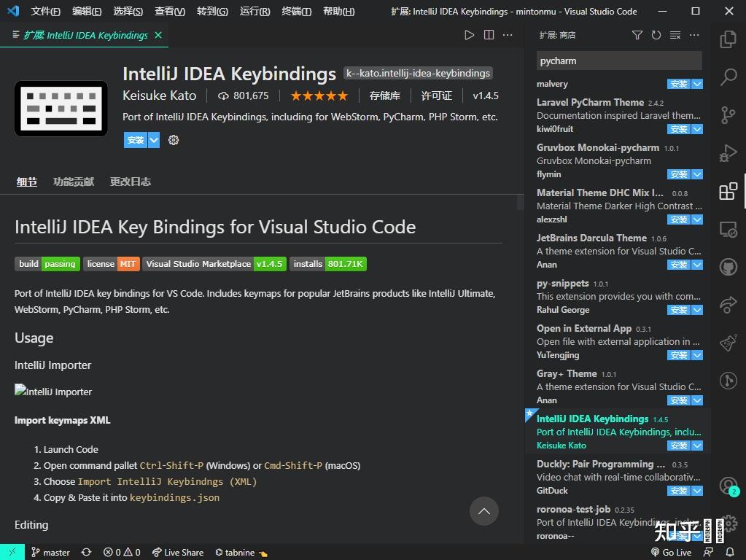This screenshot has width=746, height=560.
Task: Select IntelliJ IDEA Keybindings in extensions list
Action: pyautogui.click(x=617, y=432)
